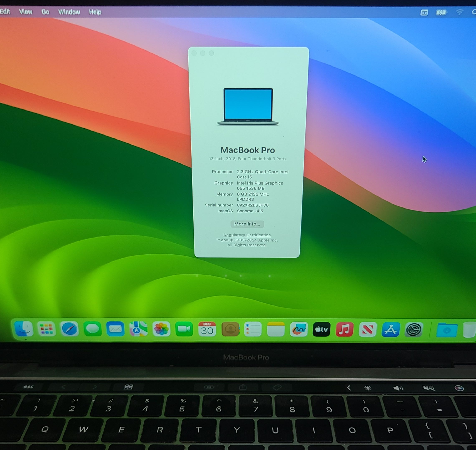This screenshot has width=476, height=450.
Task: Open the Apple TV app
Action: [x=322, y=329]
